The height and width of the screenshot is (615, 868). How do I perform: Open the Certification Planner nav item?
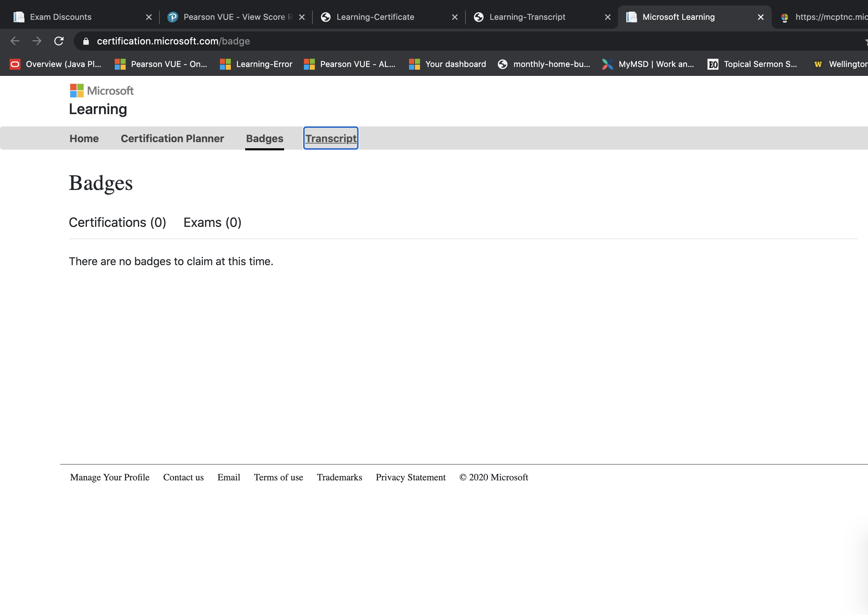pyautogui.click(x=172, y=139)
